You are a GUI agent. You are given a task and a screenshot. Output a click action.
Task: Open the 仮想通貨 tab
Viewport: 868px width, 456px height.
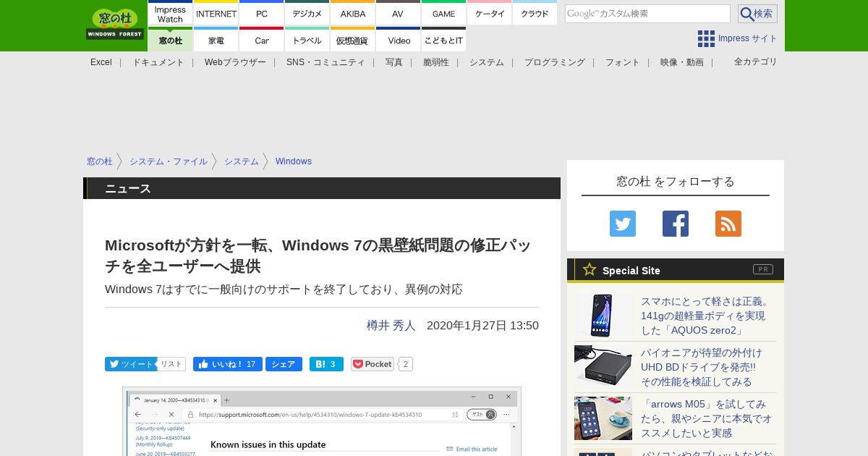click(x=353, y=40)
